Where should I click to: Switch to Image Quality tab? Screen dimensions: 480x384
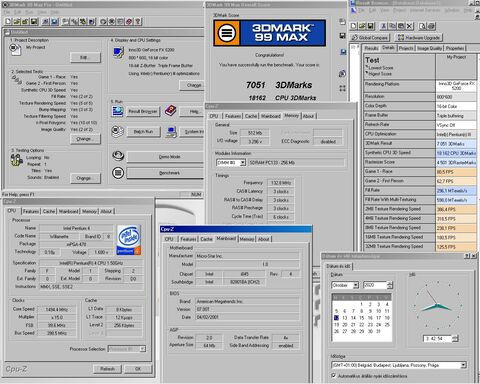pyautogui.click(x=429, y=48)
